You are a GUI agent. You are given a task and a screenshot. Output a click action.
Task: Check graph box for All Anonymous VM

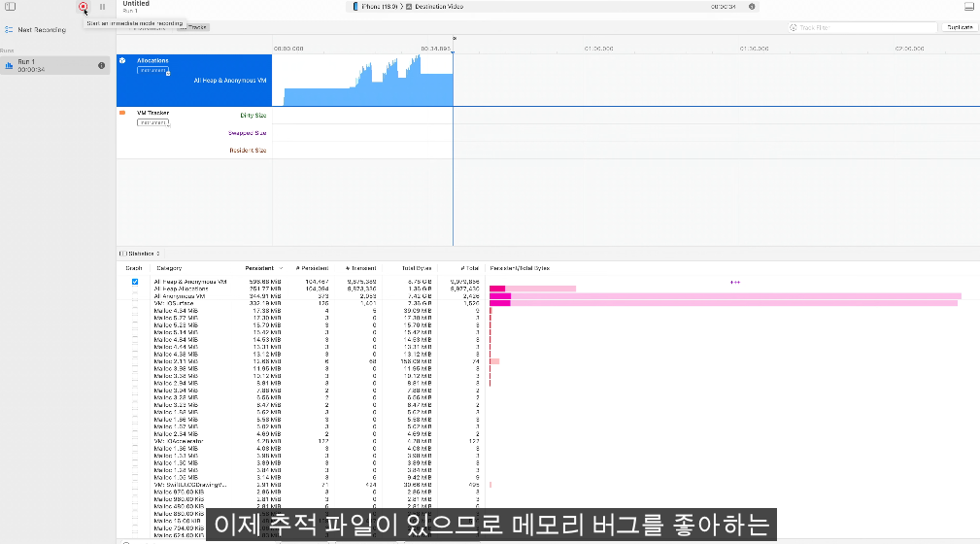(135, 296)
